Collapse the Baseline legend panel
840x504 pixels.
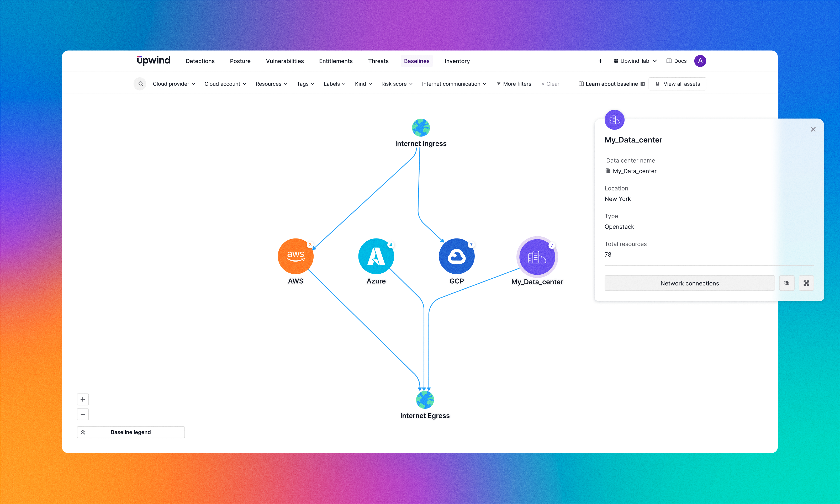click(83, 432)
